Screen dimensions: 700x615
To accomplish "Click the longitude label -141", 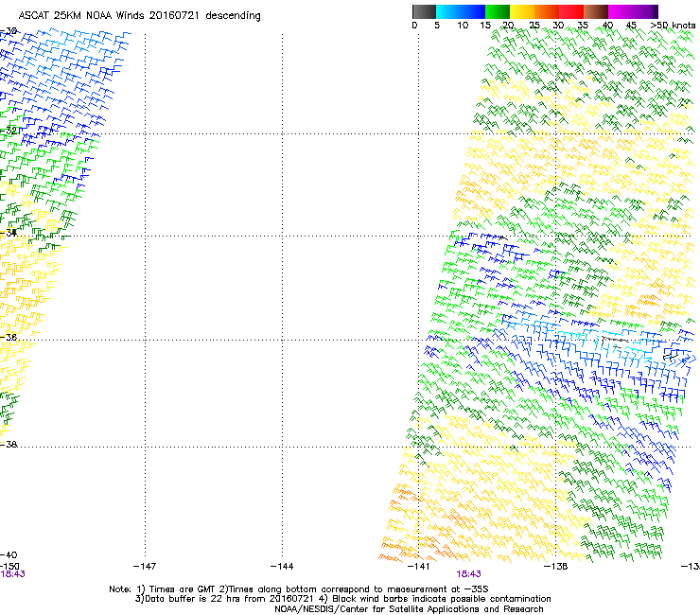I will click(418, 567).
